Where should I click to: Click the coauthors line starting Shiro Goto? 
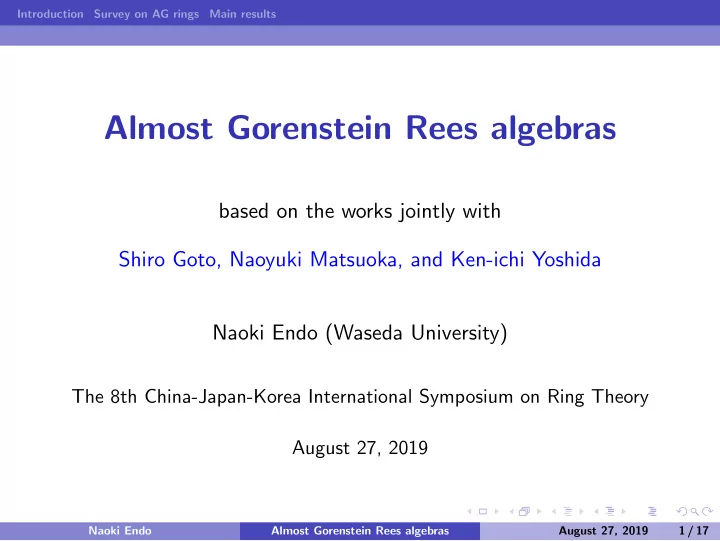pos(360,259)
